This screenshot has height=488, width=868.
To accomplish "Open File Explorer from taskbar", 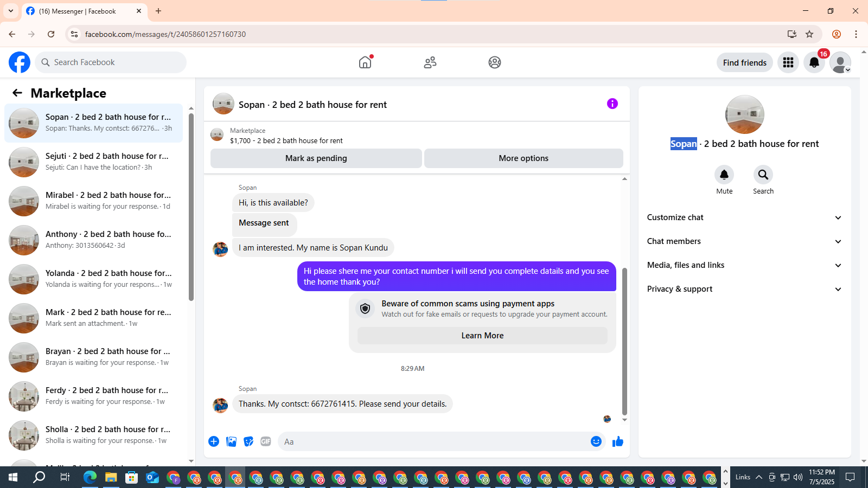I will [111, 477].
